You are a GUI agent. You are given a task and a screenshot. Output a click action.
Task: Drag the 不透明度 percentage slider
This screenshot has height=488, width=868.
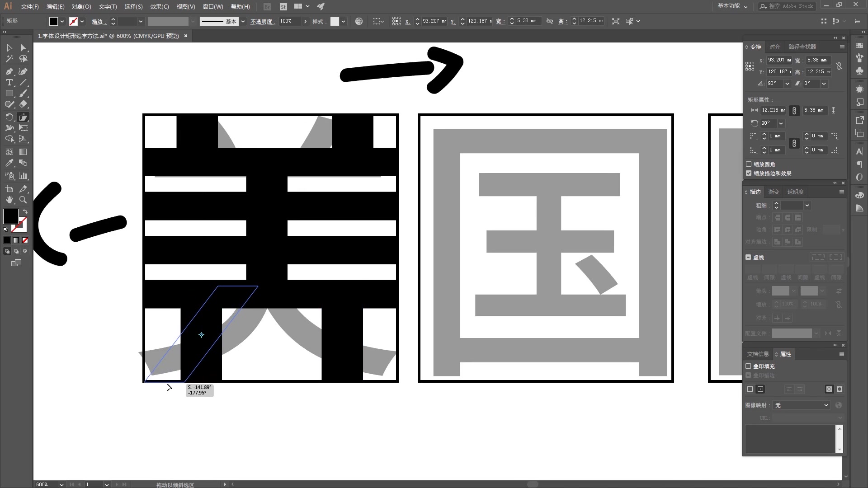[x=305, y=21]
